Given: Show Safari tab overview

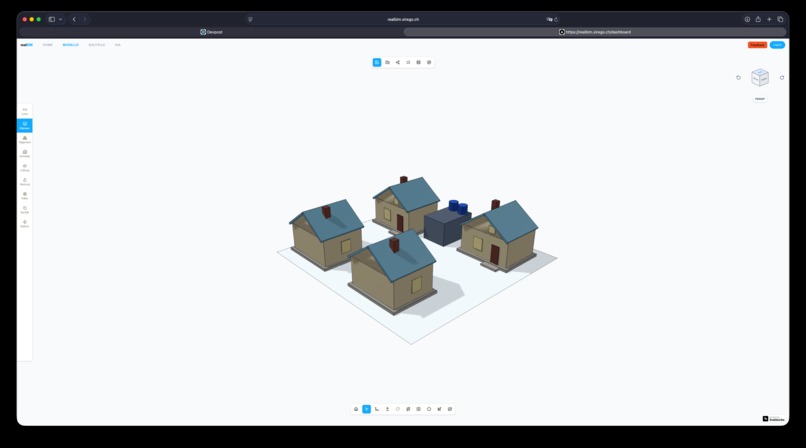Looking at the screenshot, I should tap(780, 20).
